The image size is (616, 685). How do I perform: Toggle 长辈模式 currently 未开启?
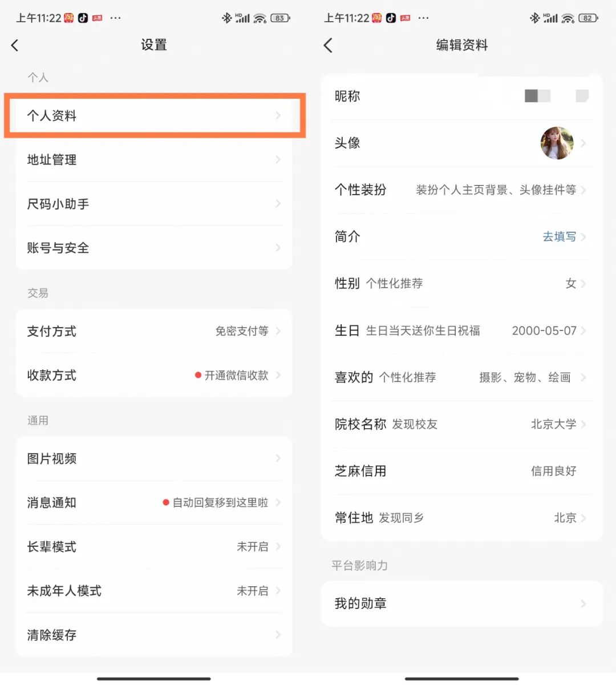tap(253, 547)
